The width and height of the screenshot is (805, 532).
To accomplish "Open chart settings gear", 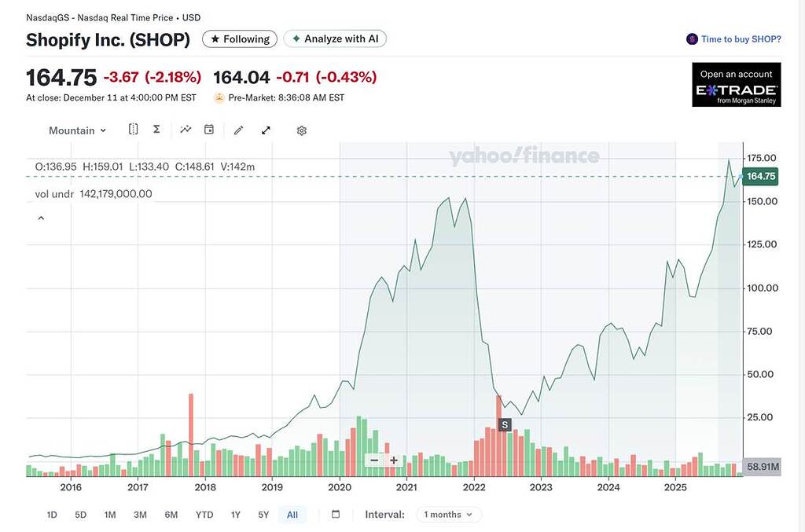I will click(x=301, y=130).
